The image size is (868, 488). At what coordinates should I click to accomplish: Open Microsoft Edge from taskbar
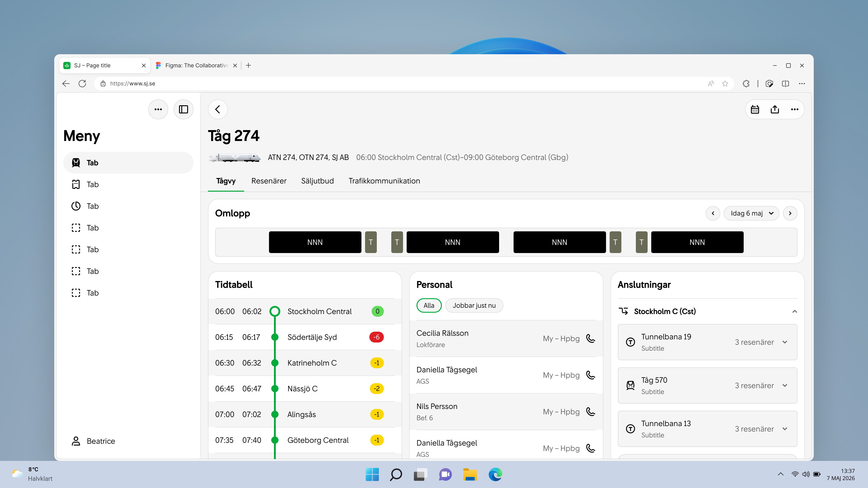click(495, 474)
